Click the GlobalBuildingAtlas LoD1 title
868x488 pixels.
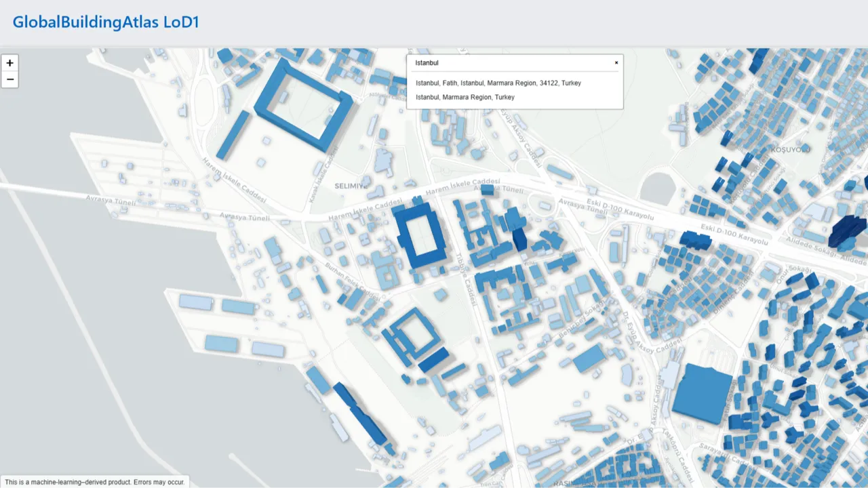105,22
